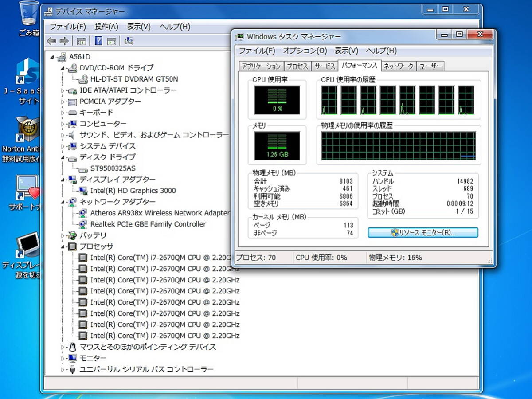Switch to the サービス tab

(x=325, y=66)
